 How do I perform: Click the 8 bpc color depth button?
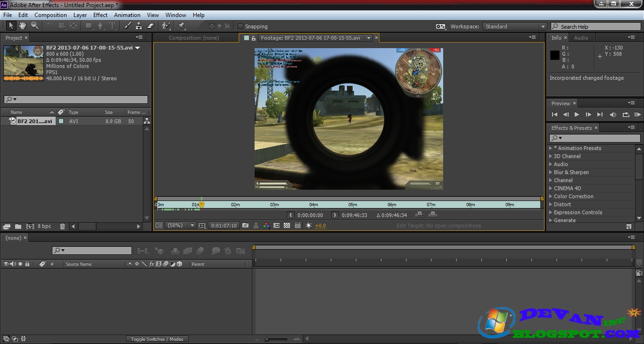click(44, 227)
